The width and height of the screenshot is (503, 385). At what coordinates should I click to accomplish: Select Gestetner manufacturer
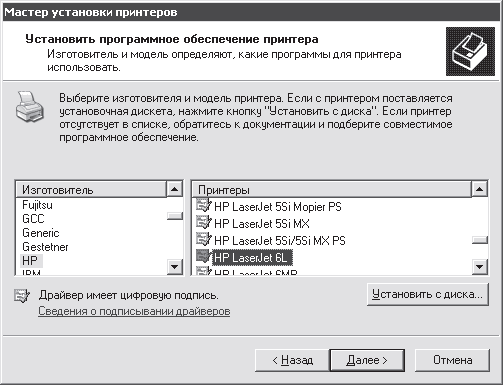coord(45,247)
